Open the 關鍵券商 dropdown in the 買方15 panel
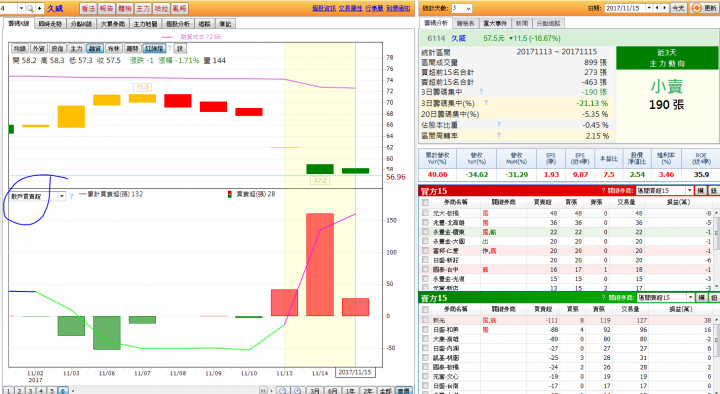720x394 pixels. click(x=665, y=191)
